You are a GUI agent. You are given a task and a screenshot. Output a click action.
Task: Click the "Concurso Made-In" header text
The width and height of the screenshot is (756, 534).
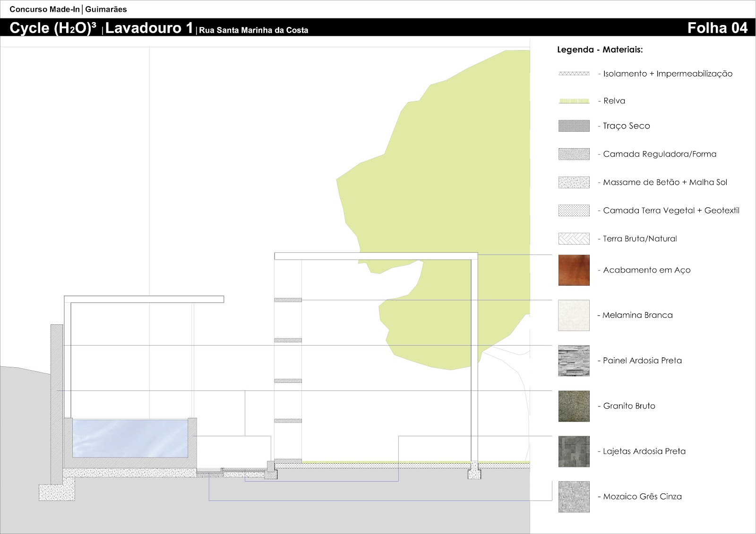pos(45,9)
